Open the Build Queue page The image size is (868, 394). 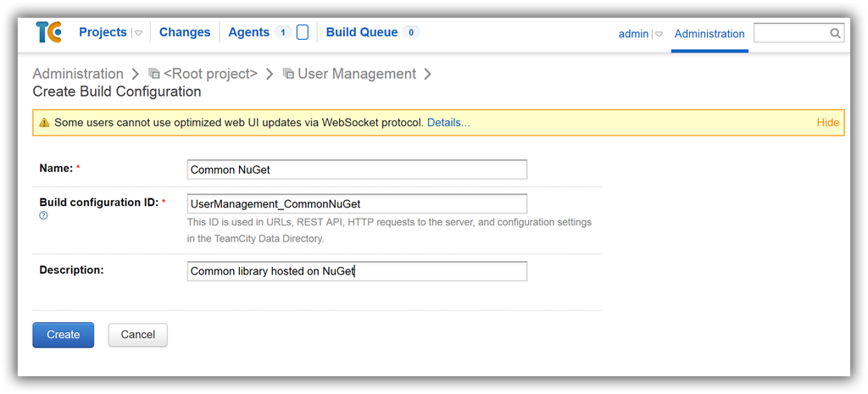click(x=362, y=32)
